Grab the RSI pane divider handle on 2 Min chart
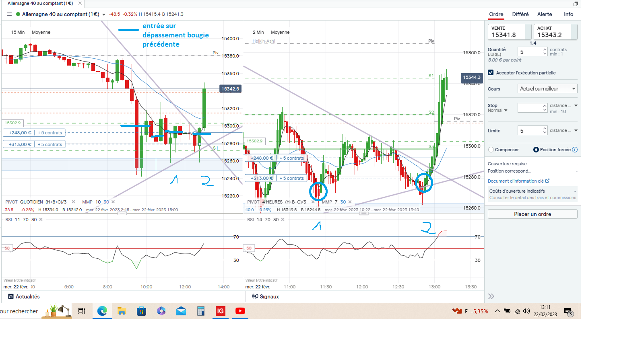This screenshot has height=362, width=644. tap(364, 213)
